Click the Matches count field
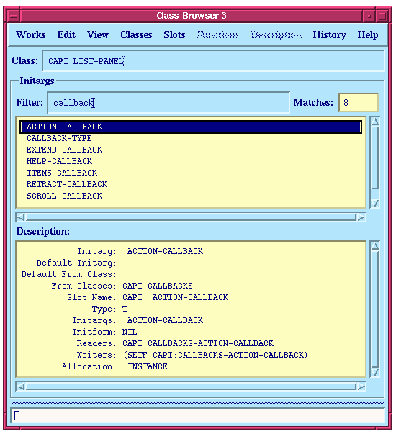The image size is (396, 444). [358, 103]
